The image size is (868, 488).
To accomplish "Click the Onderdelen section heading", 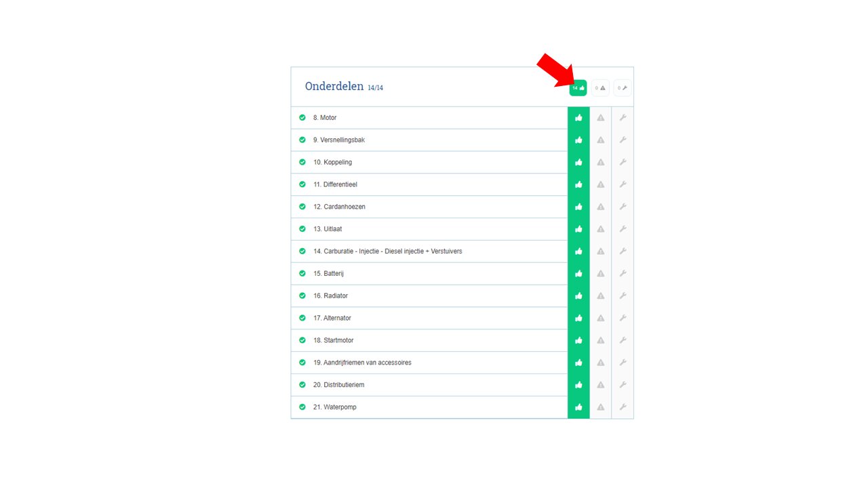I will tap(334, 87).
